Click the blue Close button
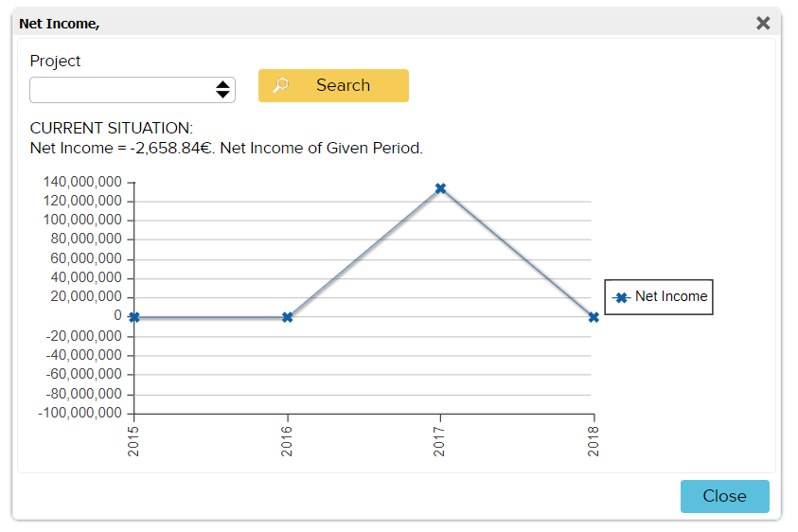 (724, 496)
